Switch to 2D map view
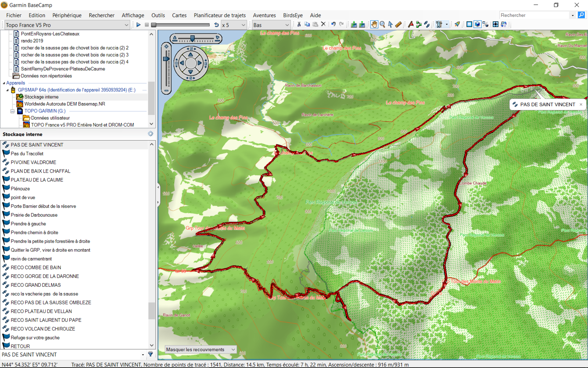 coord(469,24)
